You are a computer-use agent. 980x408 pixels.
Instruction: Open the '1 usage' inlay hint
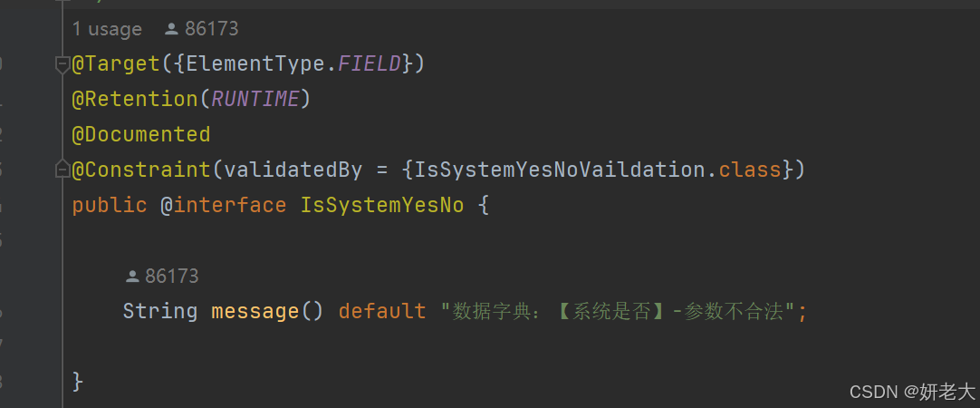point(107,29)
